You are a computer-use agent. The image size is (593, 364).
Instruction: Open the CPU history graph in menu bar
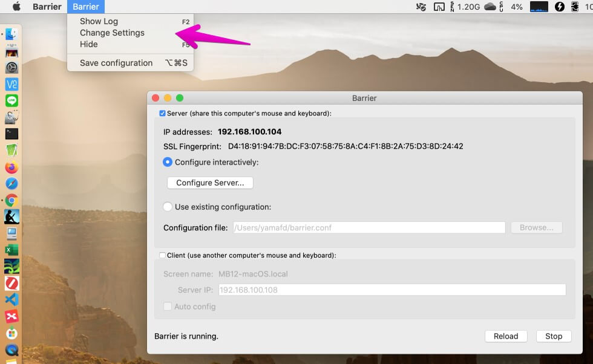pyautogui.click(x=539, y=7)
